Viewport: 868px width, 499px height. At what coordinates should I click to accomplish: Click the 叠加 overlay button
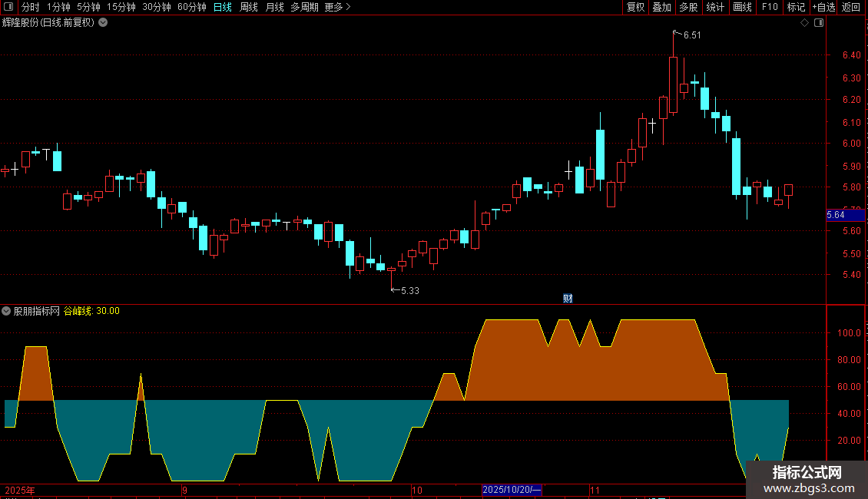tap(662, 7)
